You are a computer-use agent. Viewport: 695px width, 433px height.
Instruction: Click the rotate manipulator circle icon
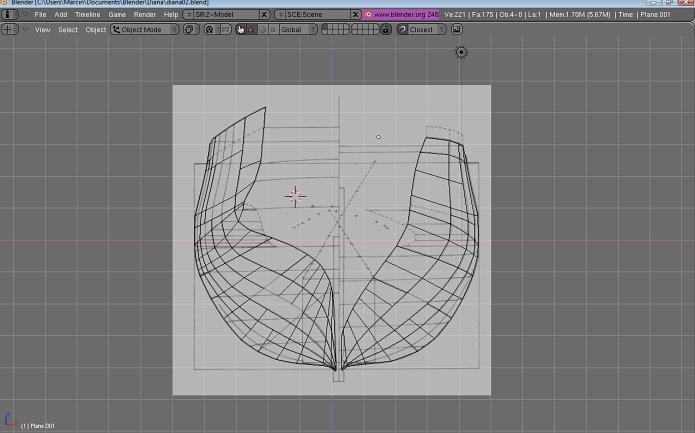[262, 30]
